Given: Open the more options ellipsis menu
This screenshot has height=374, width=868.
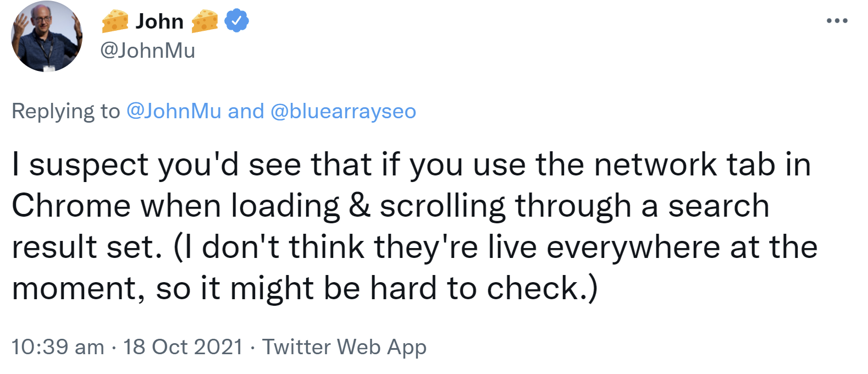Looking at the screenshot, I should click(837, 21).
